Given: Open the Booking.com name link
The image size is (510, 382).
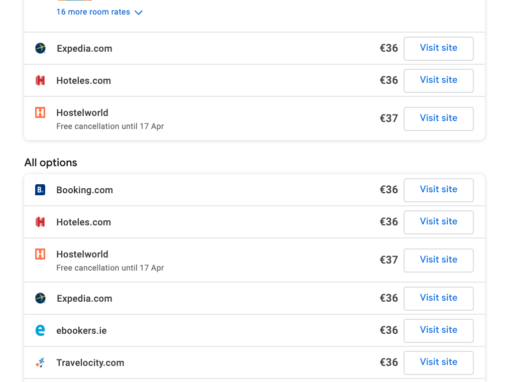Looking at the screenshot, I should (85, 190).
